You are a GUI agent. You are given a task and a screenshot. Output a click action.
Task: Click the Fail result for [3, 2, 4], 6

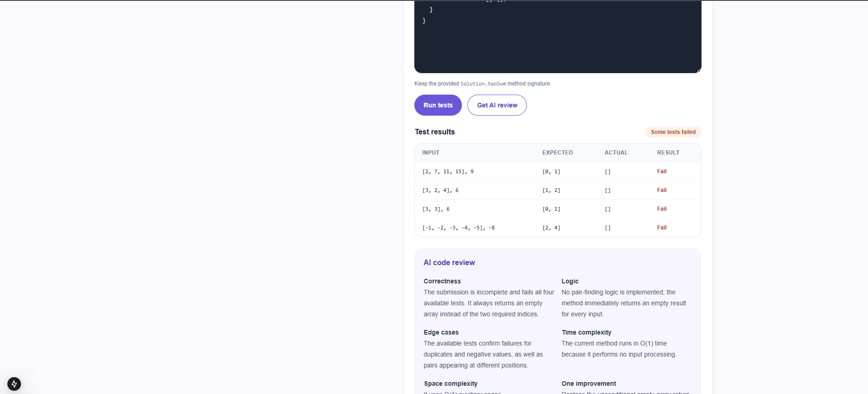click(662, 190)
